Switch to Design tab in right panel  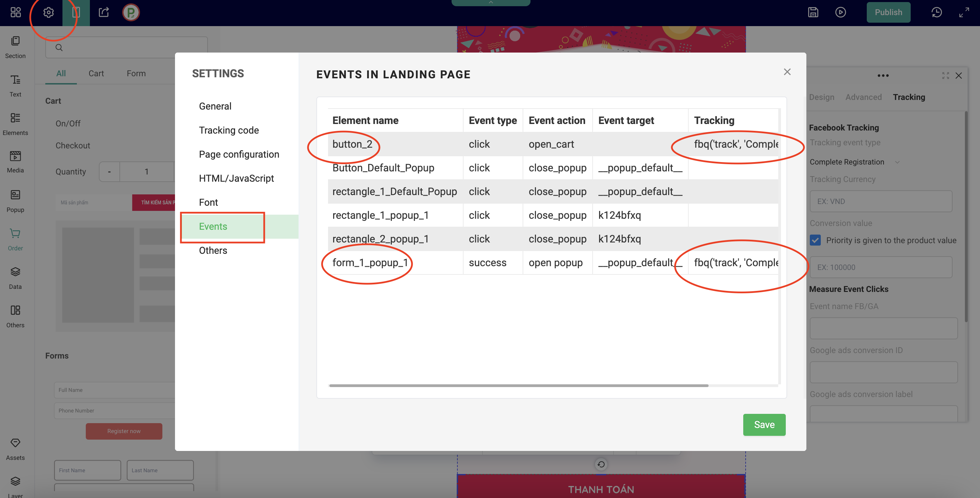pyautogui.click(x=822, y=97)
